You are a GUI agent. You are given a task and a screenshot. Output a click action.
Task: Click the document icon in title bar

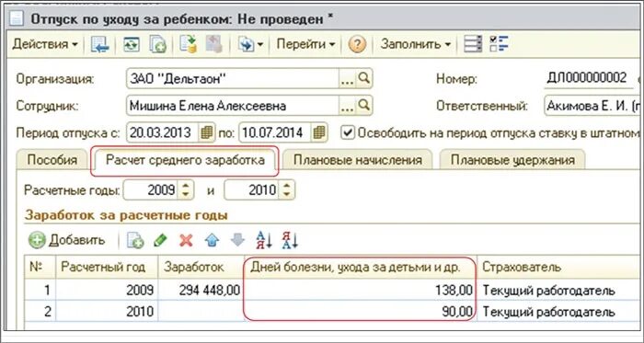click(x=16, y=18)
